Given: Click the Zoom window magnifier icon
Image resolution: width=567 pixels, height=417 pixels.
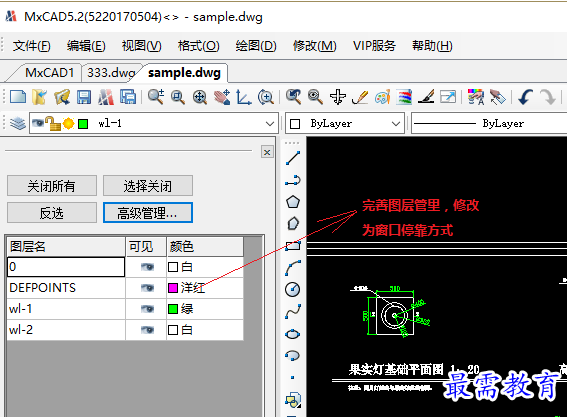Looking at the screenshot, I should 178,97.
